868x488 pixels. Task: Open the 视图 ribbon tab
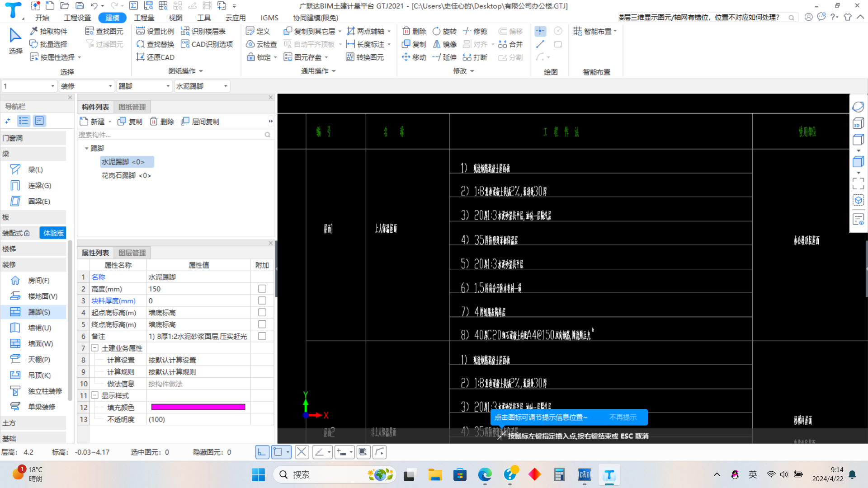click(175, 18)
